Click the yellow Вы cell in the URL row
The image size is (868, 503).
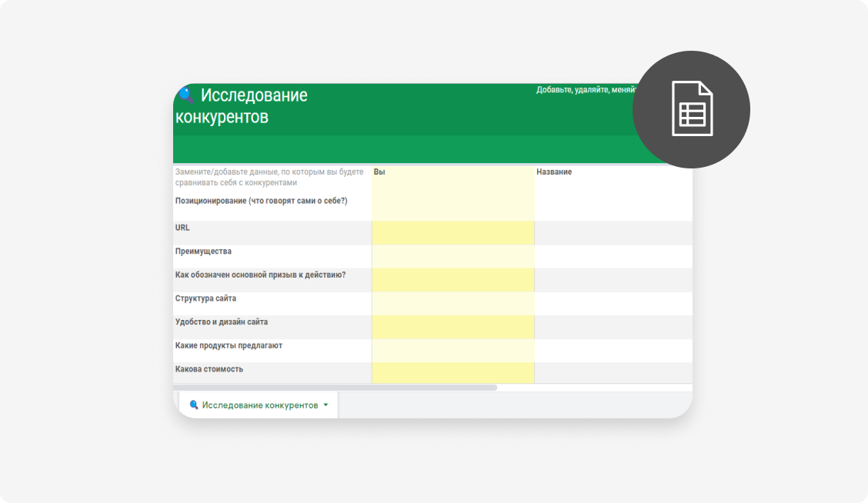pos(452,233)
